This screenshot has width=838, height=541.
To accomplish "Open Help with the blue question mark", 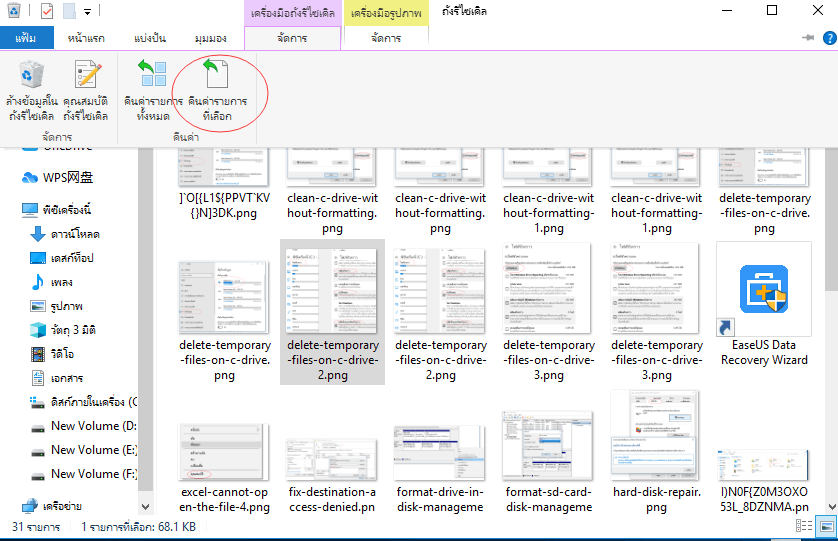I will [x=829, y=38].
